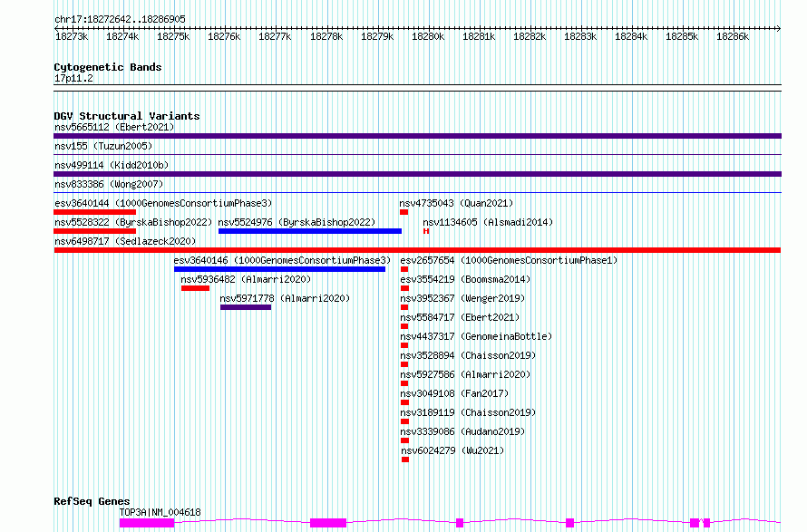Open nsv5528322 (ByrskaBishop2022) variant label
The image size is (807, 532).
pyautogui.click(x=133, y=222)
